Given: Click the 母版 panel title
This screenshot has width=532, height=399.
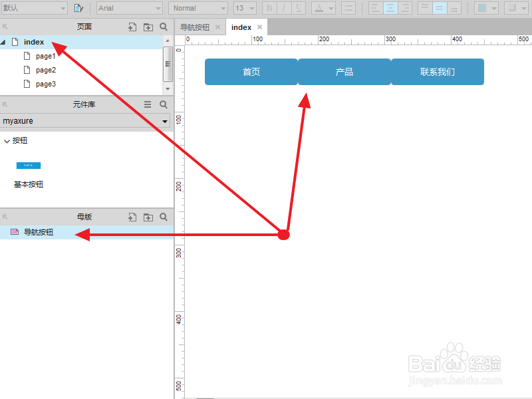Looking at the screenshot, I should pyautogui.click(x=84, y=217).
